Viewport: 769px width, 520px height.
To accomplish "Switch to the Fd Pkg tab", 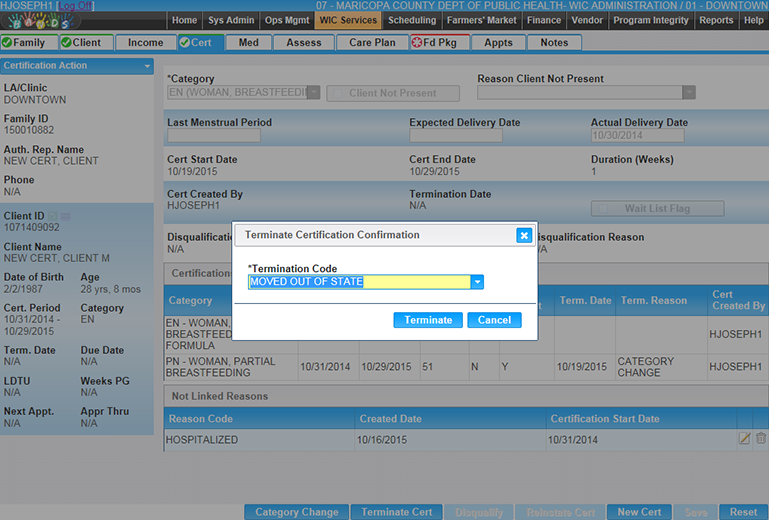I will [439, 43].
